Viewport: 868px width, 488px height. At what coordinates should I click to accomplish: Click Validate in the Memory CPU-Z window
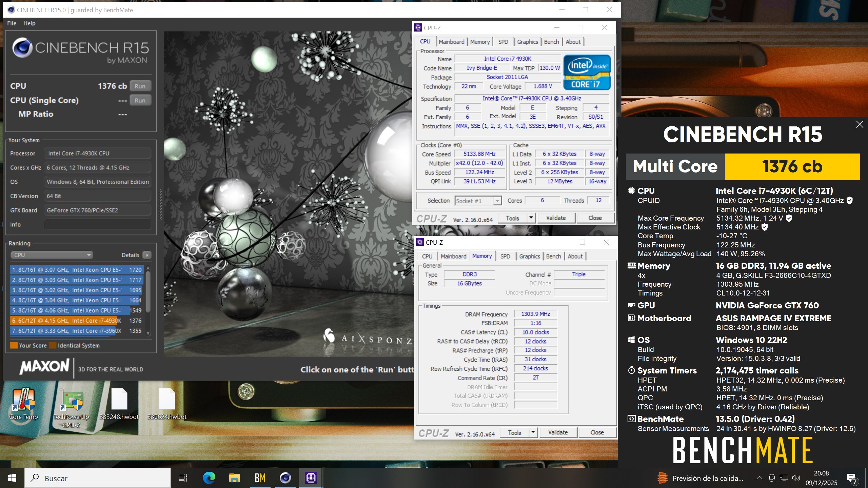tap(558, 432)
